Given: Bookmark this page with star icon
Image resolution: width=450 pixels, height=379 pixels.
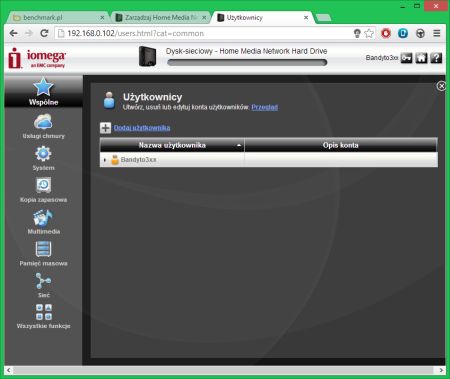Looking at the screenshot, I should pos(369,33).
